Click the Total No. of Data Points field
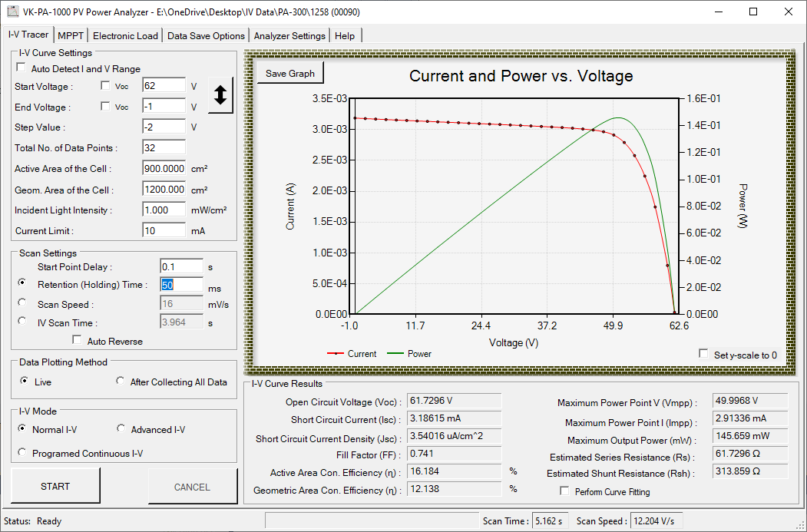807x532 pixels. point(164,147)
